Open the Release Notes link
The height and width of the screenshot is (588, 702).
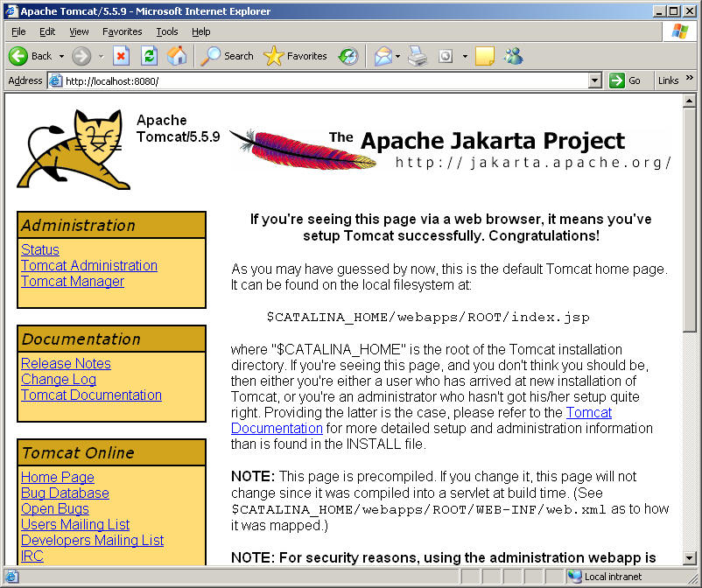tap(66, 363)
